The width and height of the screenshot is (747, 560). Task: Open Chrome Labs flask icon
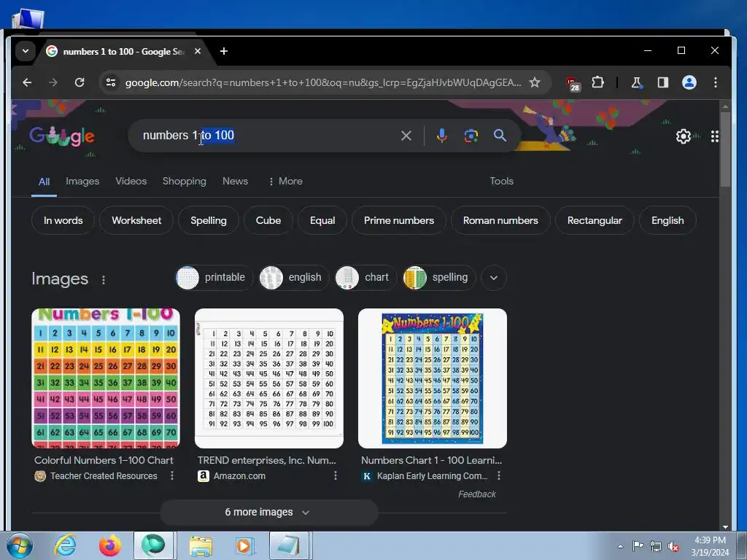point(636,82)
